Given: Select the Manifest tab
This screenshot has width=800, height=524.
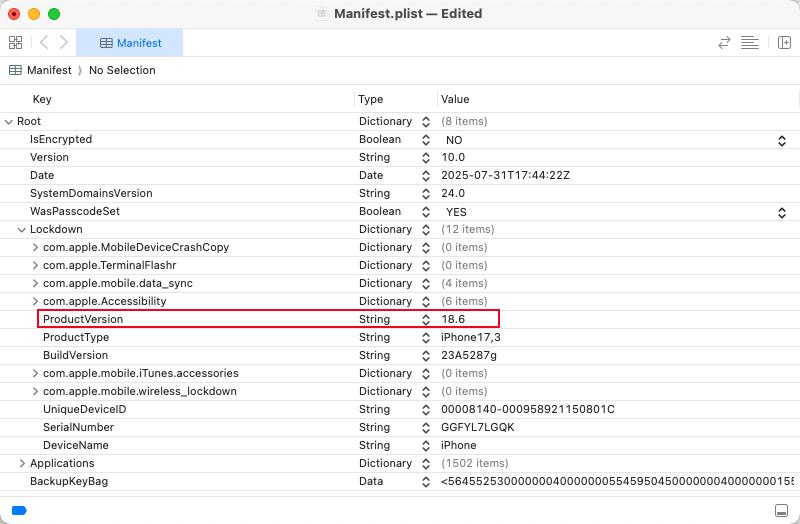Looking at the screenshot, I should tap(130, 43).
